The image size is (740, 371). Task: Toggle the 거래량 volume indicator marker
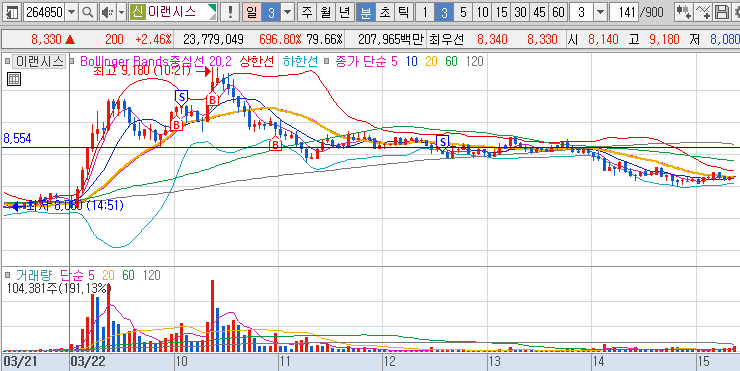pyautogui.click(x=7, y=275)
